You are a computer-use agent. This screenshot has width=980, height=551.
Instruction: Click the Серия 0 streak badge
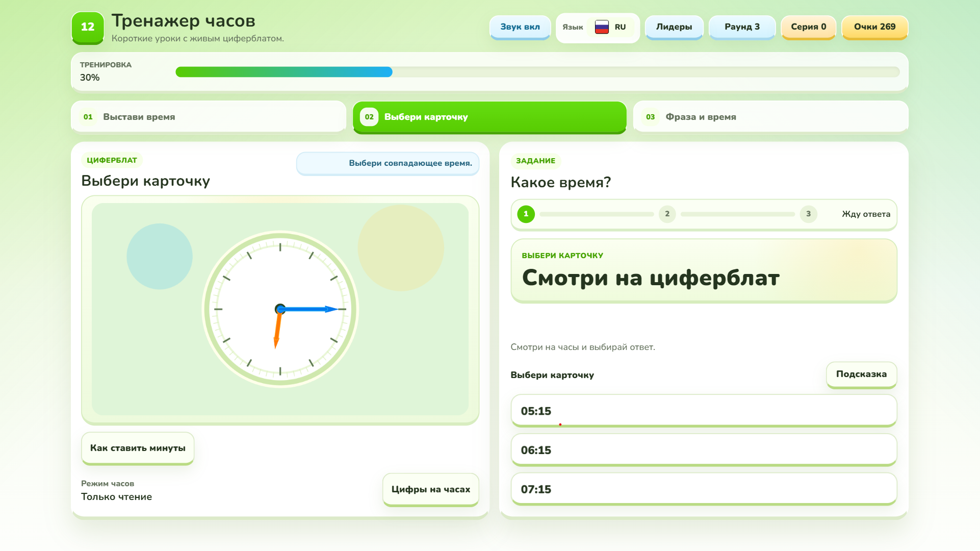808,27
